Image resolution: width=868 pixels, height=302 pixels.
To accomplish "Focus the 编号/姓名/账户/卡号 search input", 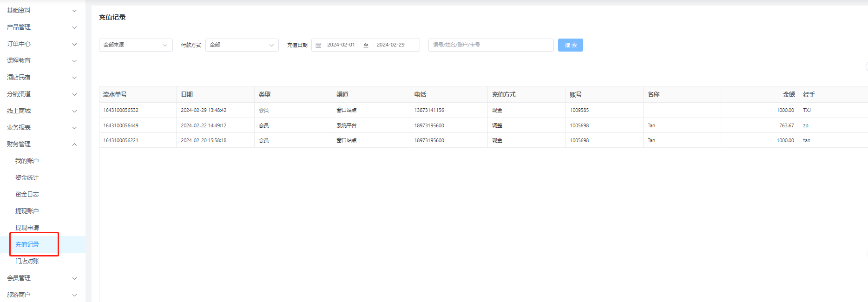I will click(490, 45).
